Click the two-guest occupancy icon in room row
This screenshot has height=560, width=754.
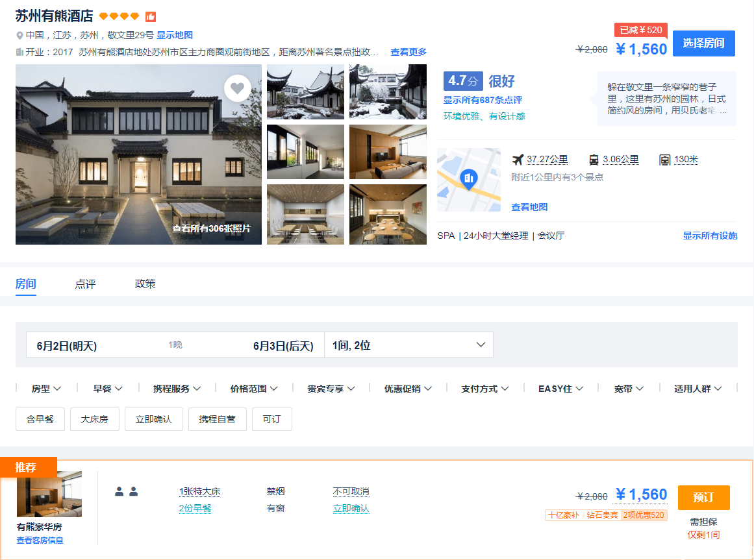(127, 491)
